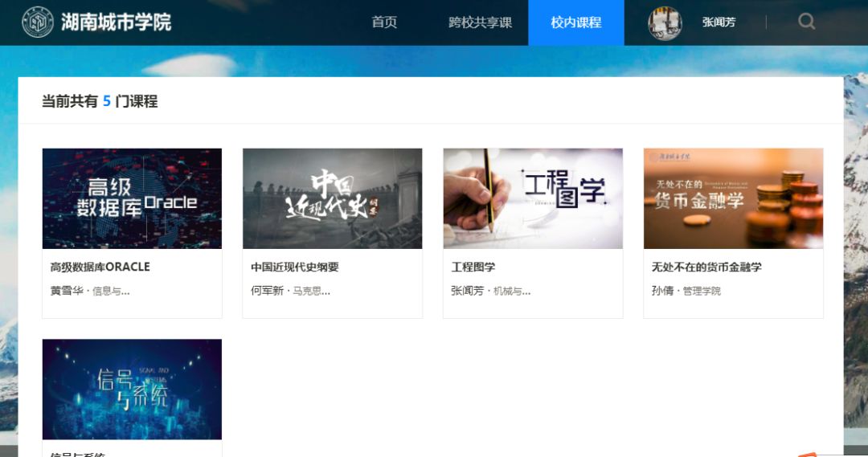
Task: Click teacher name 孙倩
Action: coord(662,291)
